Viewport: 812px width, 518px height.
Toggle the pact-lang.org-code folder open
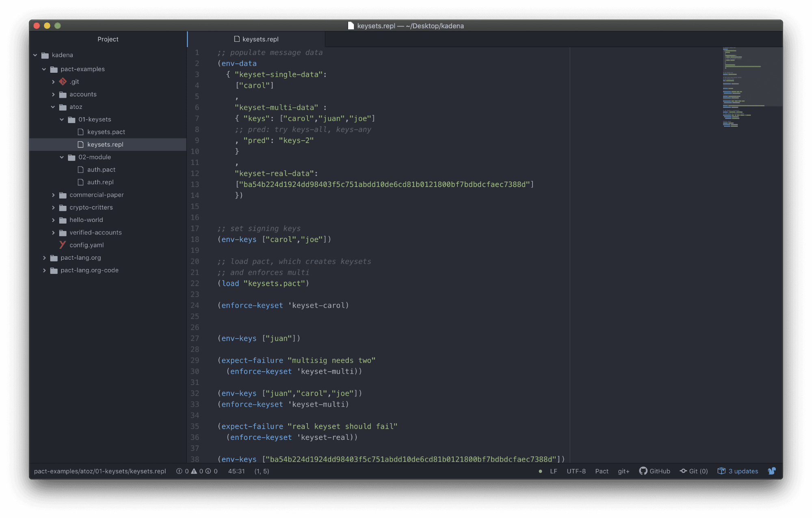point(45,270)
